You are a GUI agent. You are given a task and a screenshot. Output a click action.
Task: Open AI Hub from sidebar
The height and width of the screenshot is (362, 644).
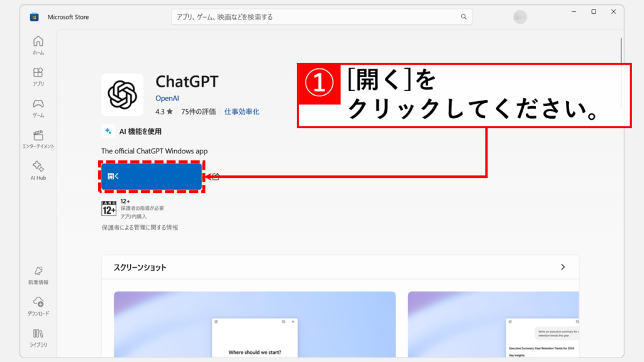pos(38,170)
